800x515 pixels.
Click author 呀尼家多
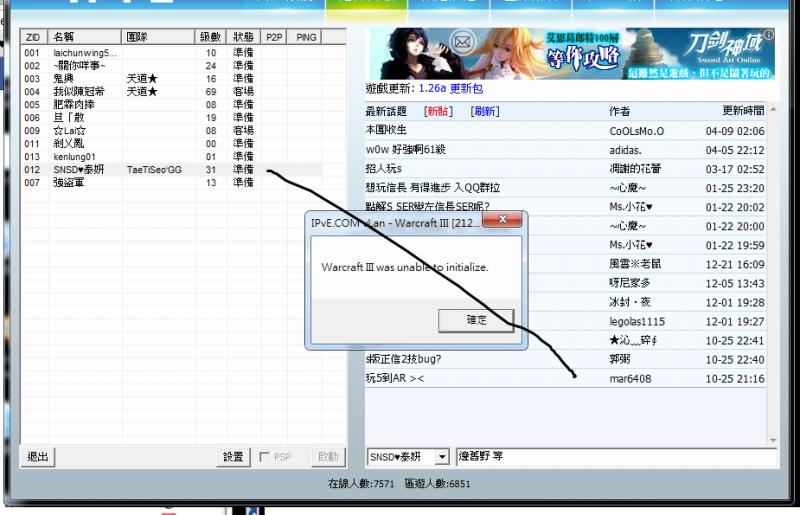tap(630, 283)
